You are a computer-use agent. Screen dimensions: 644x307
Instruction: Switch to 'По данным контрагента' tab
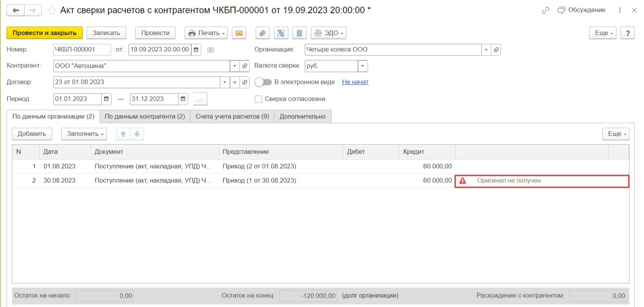[145, 117]
